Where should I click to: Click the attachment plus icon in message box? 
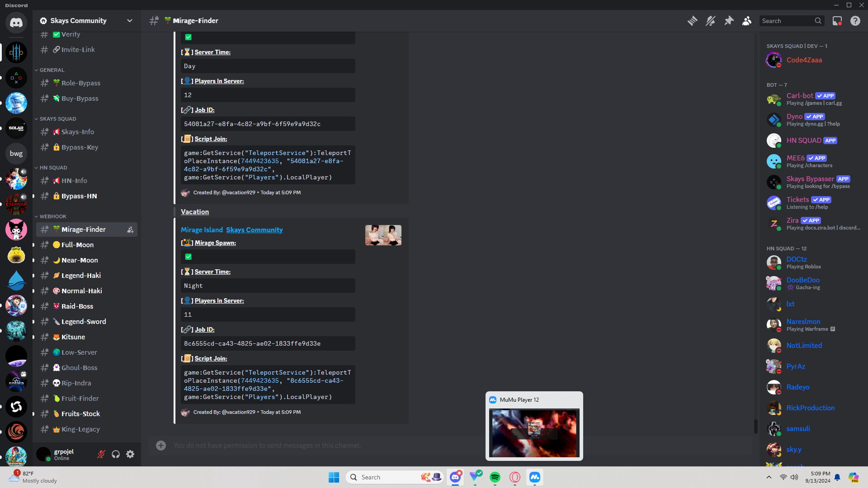tap(161, 446)
